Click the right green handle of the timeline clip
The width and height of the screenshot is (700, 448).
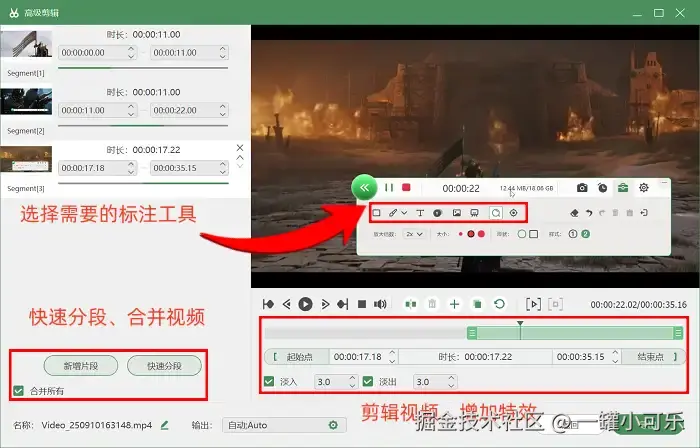678,333
